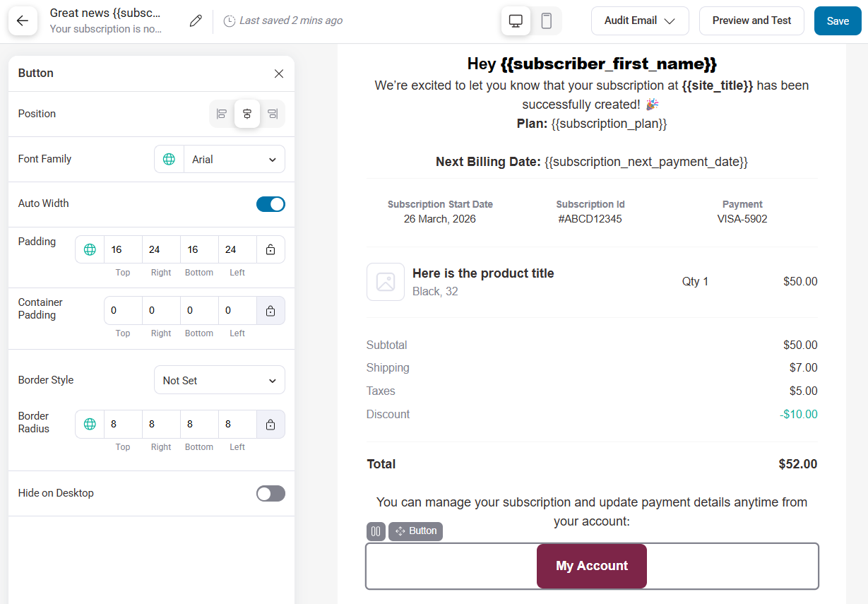This screenshot has width=868, height=604.
Task: Click the lock icon for Container Padding
Action: pos(270,309)
